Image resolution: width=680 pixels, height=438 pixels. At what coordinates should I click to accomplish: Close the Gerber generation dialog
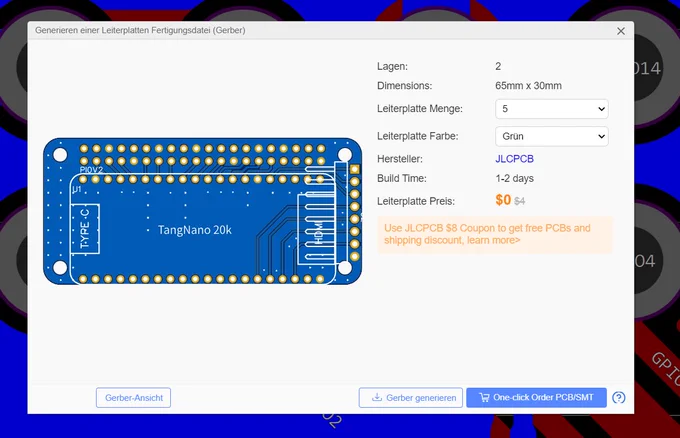621,31
